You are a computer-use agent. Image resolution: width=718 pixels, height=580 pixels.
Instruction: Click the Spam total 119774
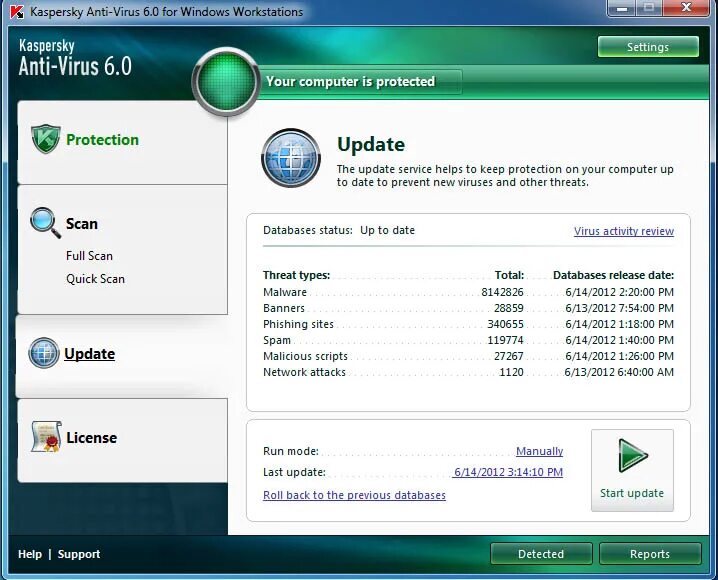click(x=506, y=340)
